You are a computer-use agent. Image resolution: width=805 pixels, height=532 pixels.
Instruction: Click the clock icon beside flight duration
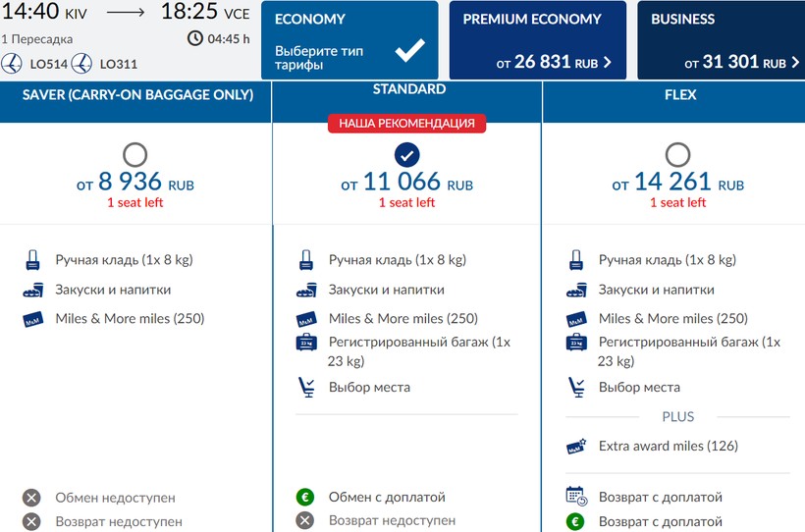tap(195, 39)
